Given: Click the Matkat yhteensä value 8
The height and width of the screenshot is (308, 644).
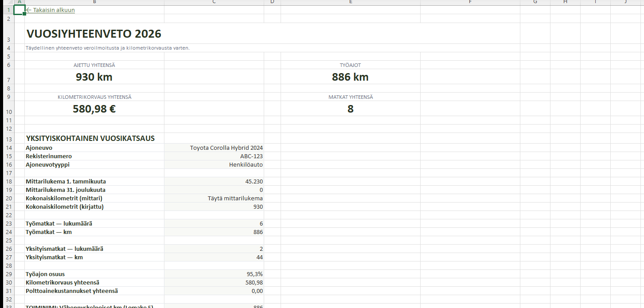Looking at the screenshot, I should click(x=350, y=109).
